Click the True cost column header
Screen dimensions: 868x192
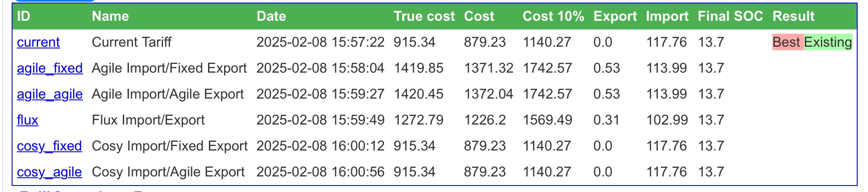[x=424, y=16]
